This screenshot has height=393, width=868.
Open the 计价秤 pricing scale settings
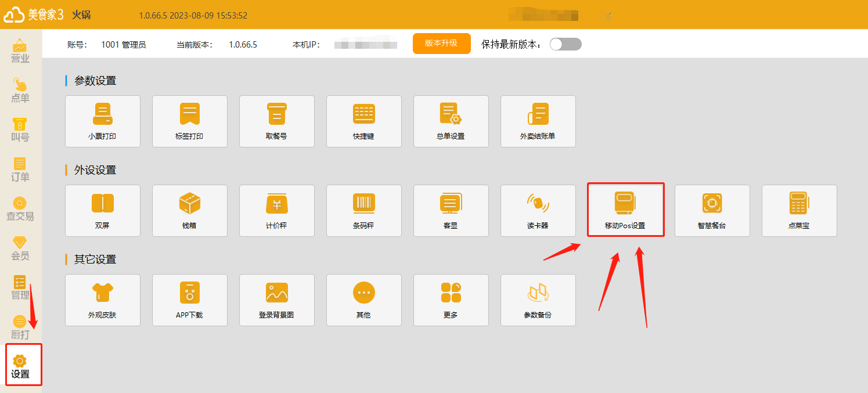tap(277, 211)
